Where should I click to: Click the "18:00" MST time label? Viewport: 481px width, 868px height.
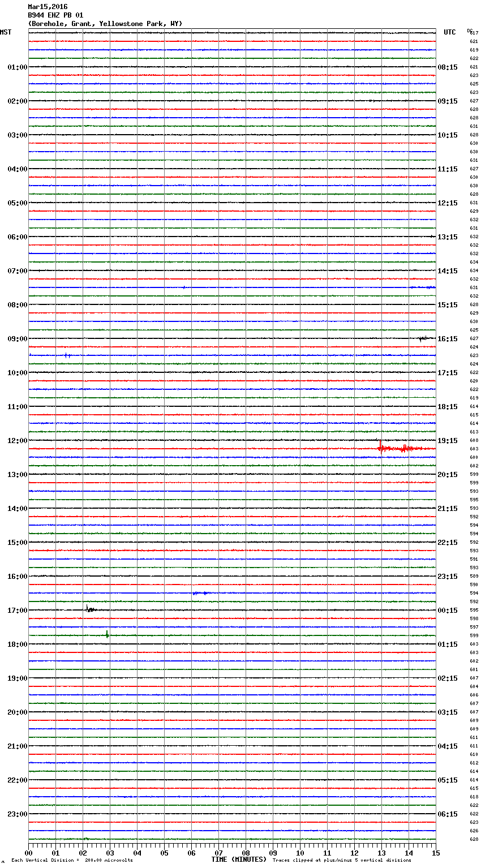[x=18, y=644]
